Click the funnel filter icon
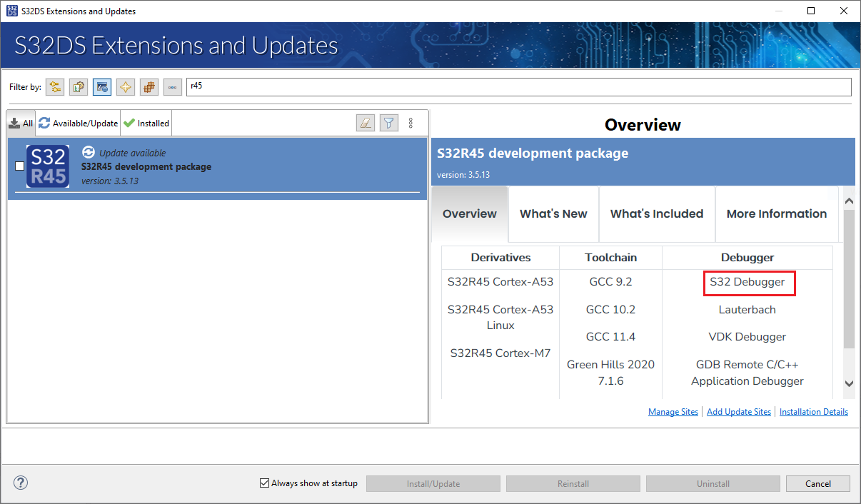 coord(388,122)
